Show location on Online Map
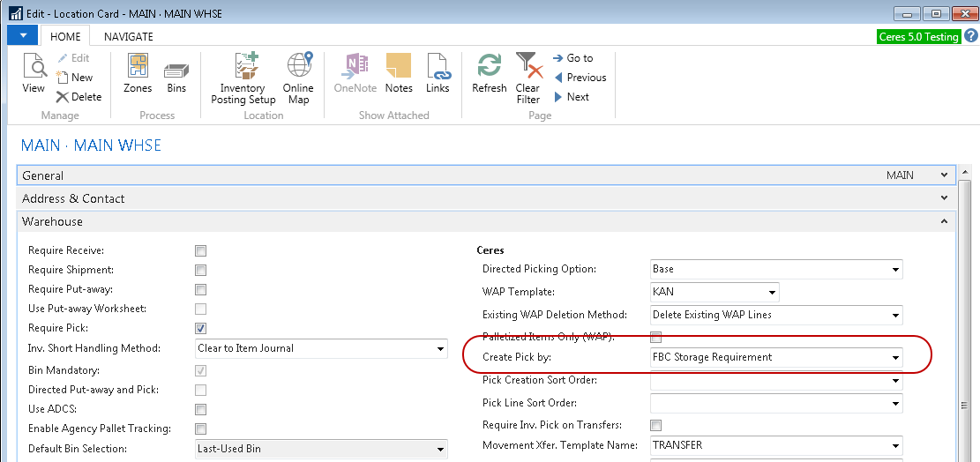 coord(298,78)
